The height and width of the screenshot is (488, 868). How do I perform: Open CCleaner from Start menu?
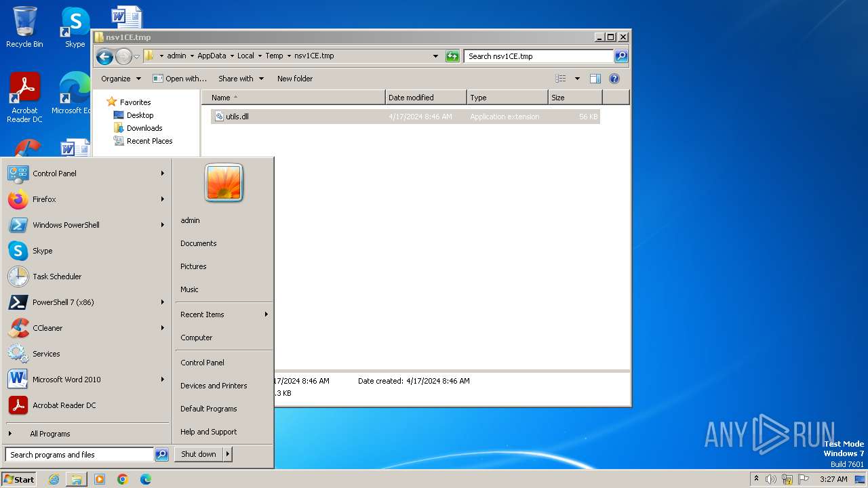[86, 328]
